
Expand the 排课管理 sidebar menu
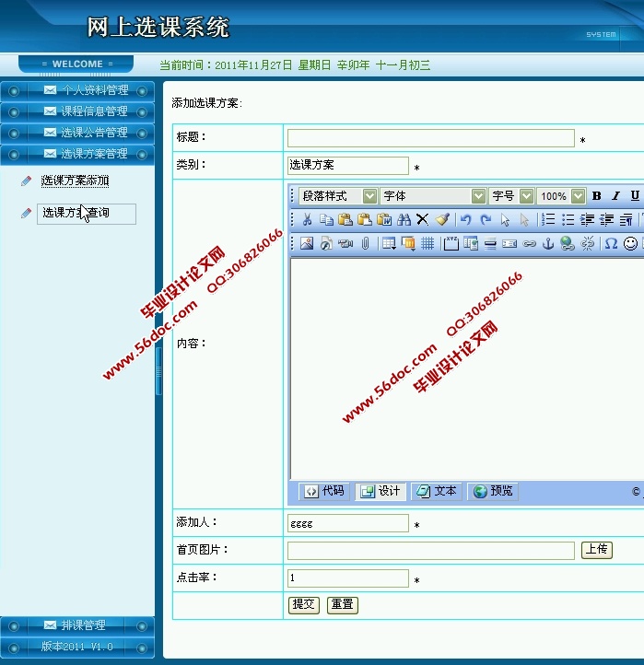click(x=77, y=625)
